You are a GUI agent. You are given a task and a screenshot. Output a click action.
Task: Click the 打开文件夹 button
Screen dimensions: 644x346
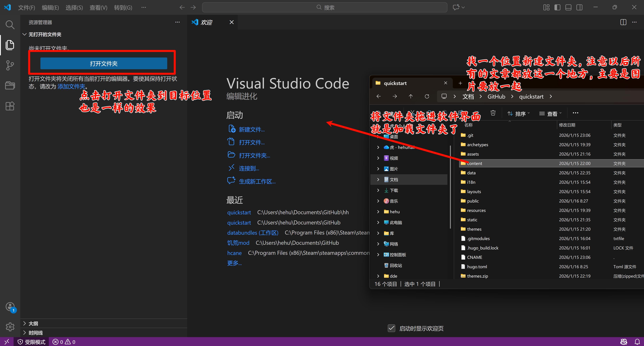(103, 63)
